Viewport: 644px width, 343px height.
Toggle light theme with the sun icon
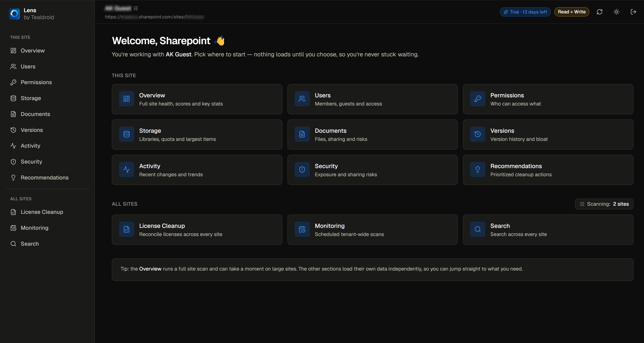coord(617,12)
